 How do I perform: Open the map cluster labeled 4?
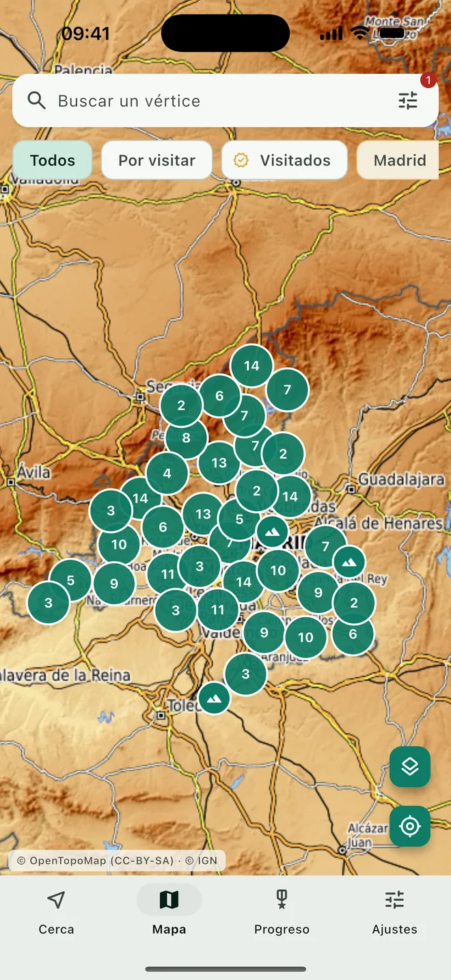pos(167,473)
